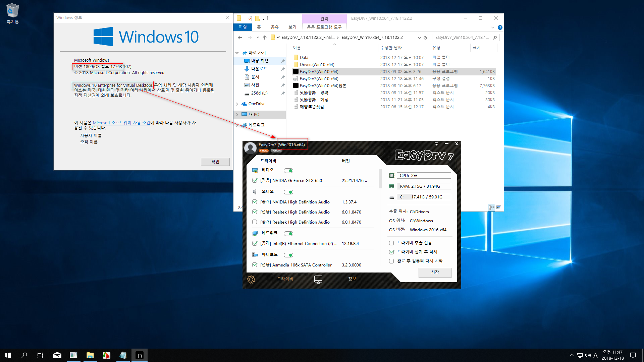Viewport: 644px width, 362px height.
Task: Open address bar history dropdown
Action: click(x=419, y=38)
